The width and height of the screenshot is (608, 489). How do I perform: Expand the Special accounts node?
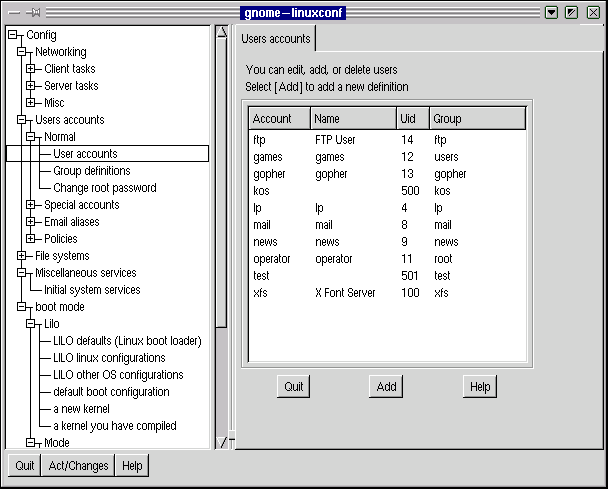(x=31, y=205)
